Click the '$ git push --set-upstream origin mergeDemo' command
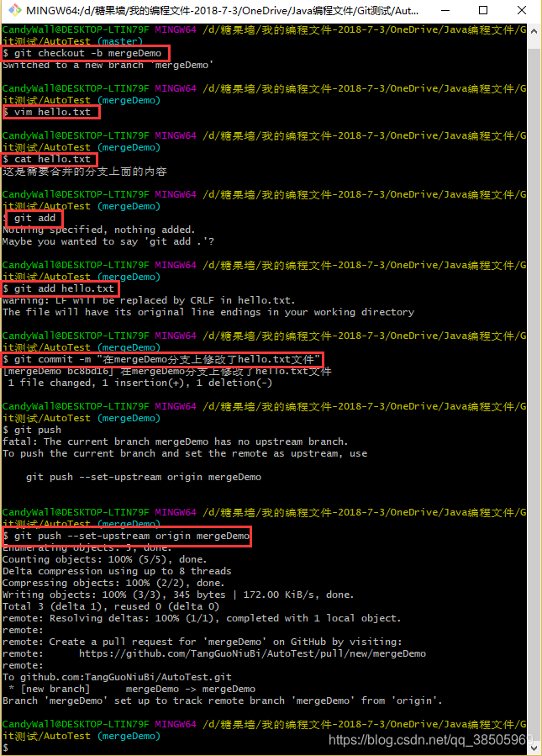This screenshot has width=542, height=756. coord(126,536)
